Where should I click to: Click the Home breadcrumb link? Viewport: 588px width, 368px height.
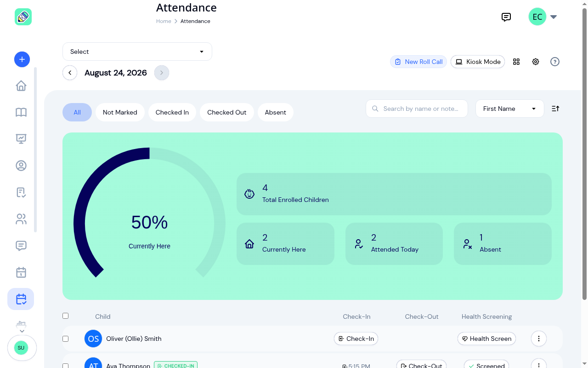164,21
